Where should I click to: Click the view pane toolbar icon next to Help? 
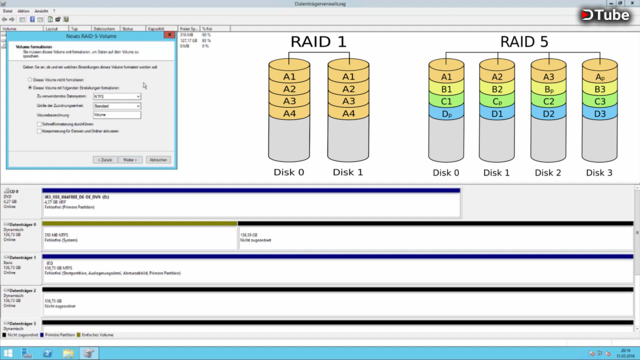click(x=40, y=19)
